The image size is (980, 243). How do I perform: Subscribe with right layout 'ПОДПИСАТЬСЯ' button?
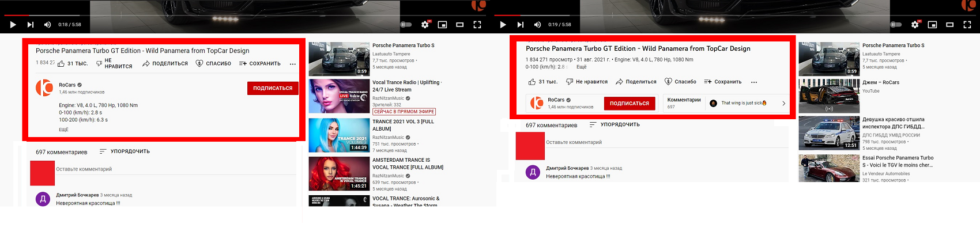pyautogui.click(x=630, y=104)
